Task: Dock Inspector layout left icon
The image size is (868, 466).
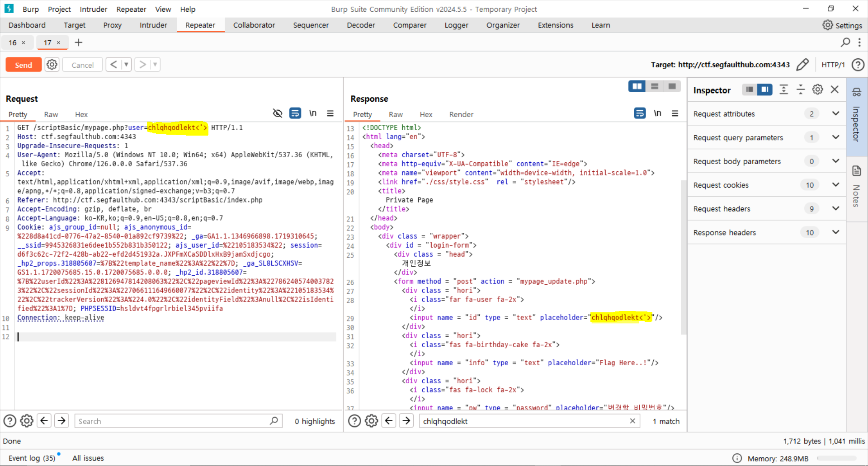Action: click(x=750, y=89)
